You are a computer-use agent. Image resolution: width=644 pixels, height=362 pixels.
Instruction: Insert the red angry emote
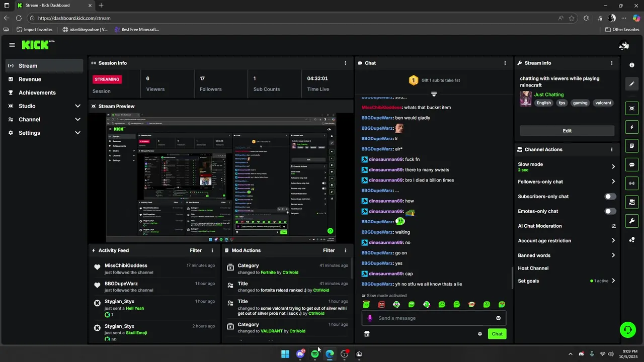click(381, 305)
